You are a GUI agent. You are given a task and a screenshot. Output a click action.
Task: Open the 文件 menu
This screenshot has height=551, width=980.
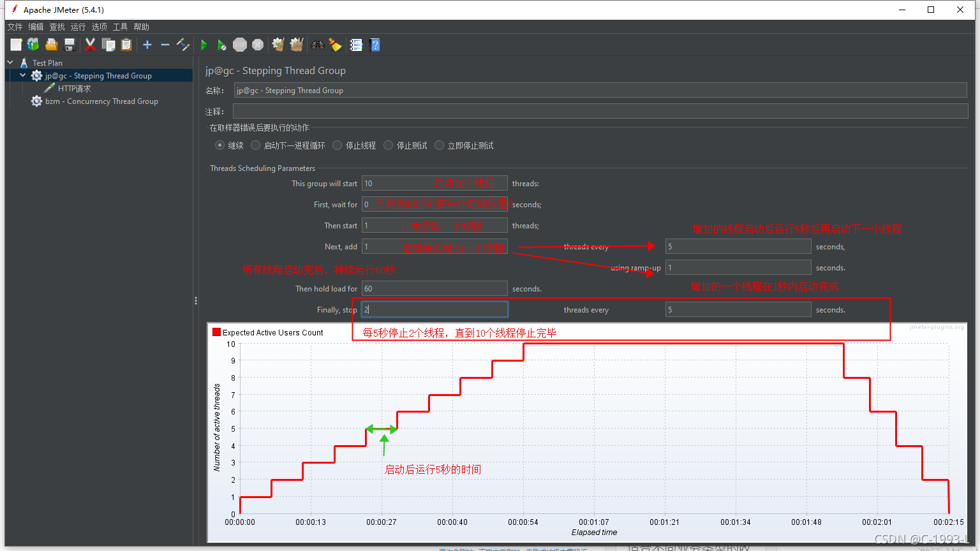click(x=15, y=27)
